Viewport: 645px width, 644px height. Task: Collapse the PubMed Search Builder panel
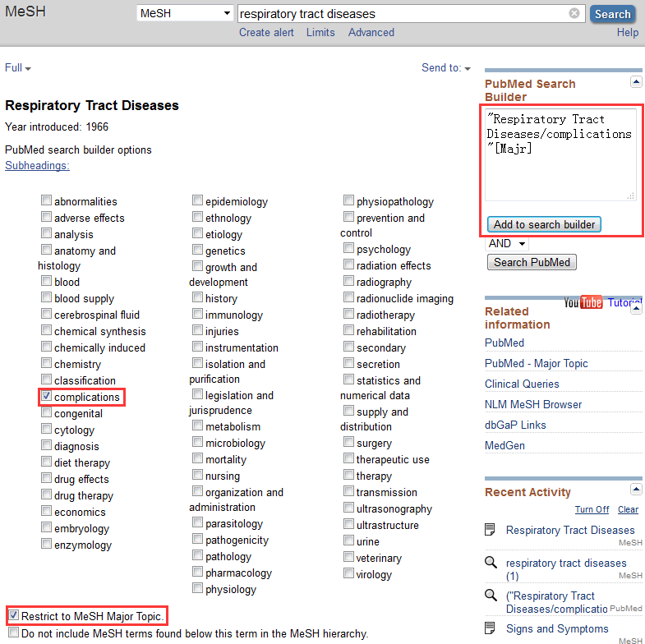pos(635,81)
